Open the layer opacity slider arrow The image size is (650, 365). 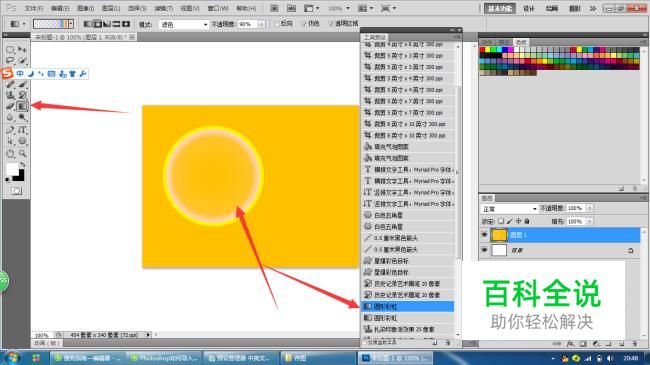coord(589,208)
